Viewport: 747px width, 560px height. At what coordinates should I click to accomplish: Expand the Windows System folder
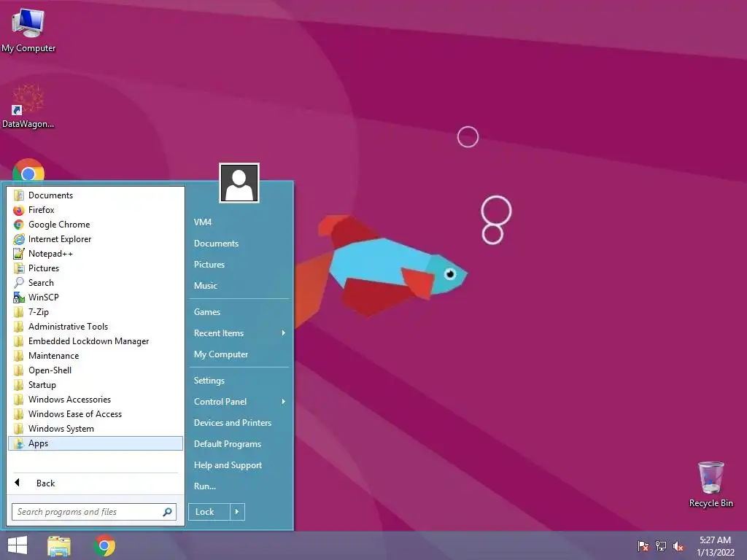(x=96, y=429)
